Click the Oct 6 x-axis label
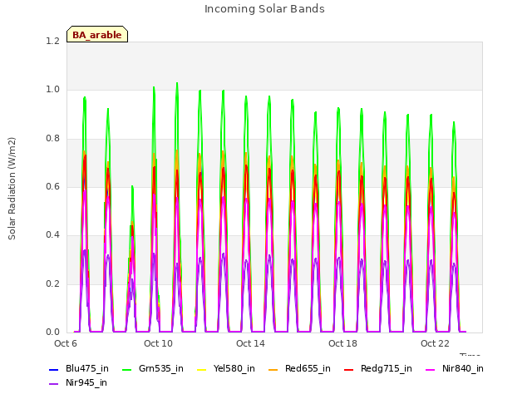 click(66, 343)
